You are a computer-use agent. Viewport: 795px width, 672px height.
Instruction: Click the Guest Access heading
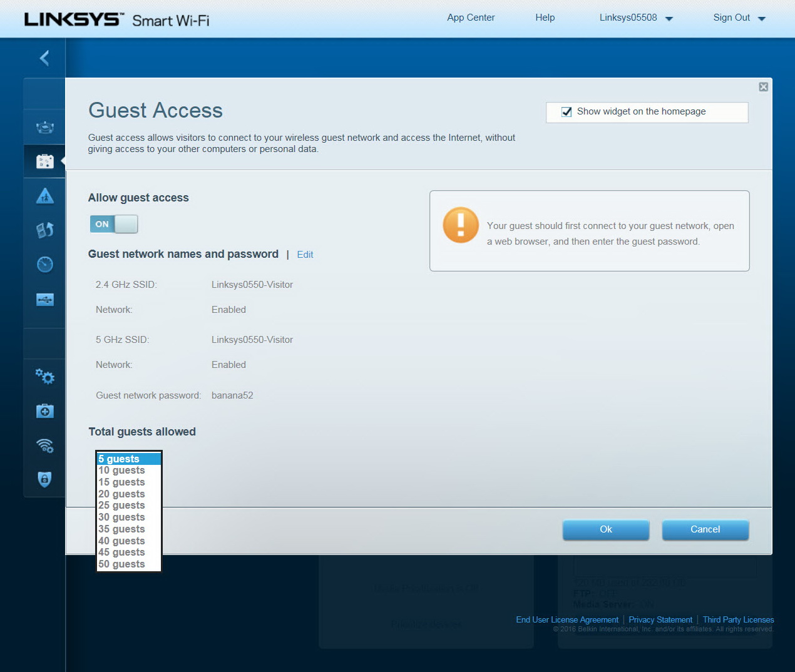pos(155,110)
